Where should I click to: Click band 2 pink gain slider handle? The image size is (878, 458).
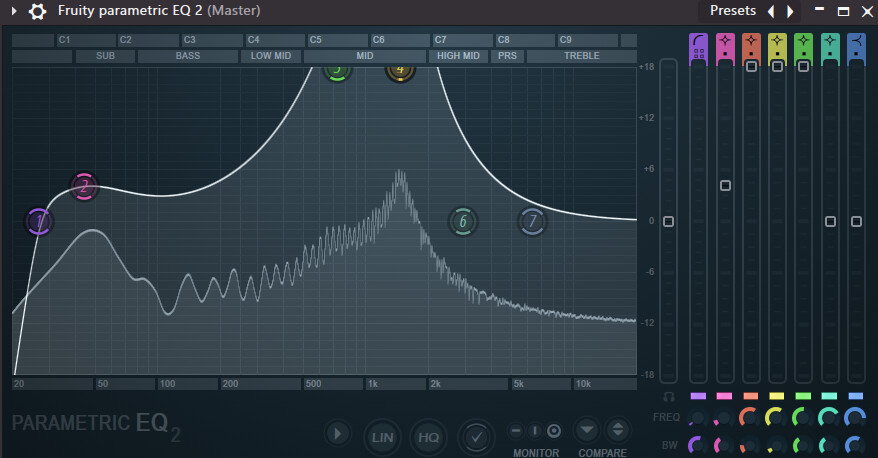pyautogui.click(x=725, y=185)
